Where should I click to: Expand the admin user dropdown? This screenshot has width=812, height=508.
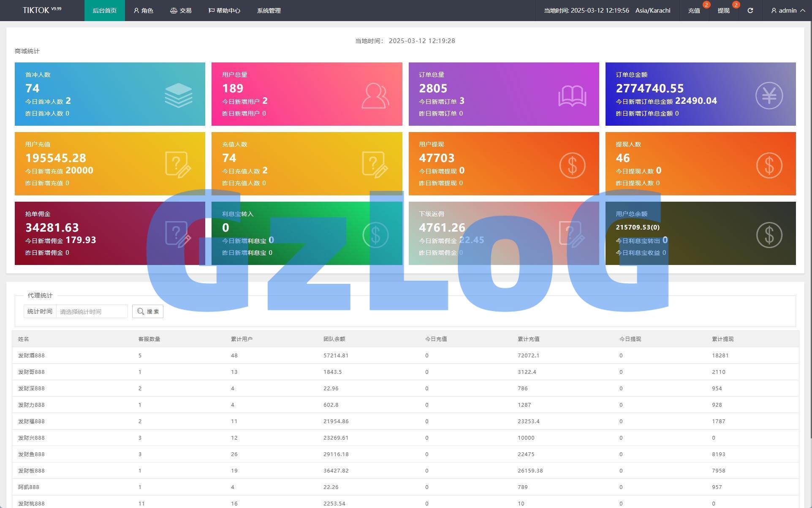coord(788,11)
